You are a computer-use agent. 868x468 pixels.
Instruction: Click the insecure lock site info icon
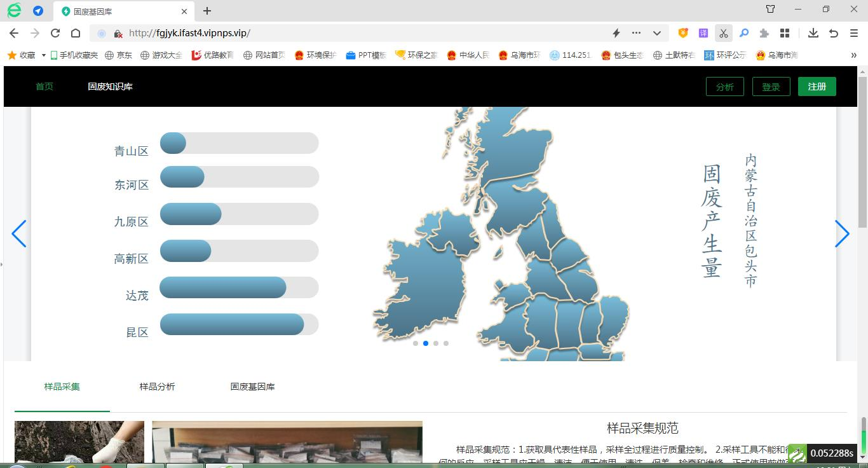point(118,33)
